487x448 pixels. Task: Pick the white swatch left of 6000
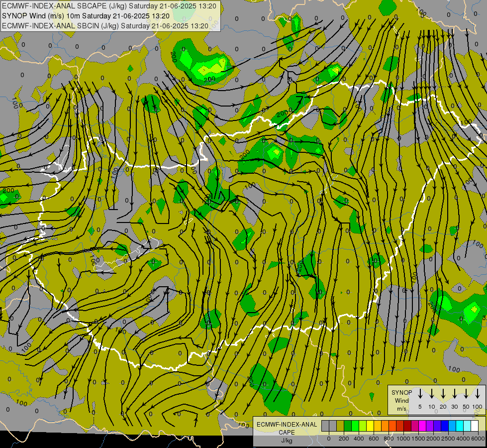pyautogui.click(x=474, y=426)
